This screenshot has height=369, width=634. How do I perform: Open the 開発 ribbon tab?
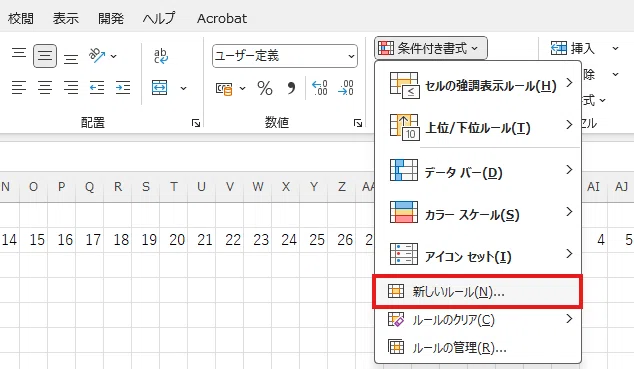point(111,18)
